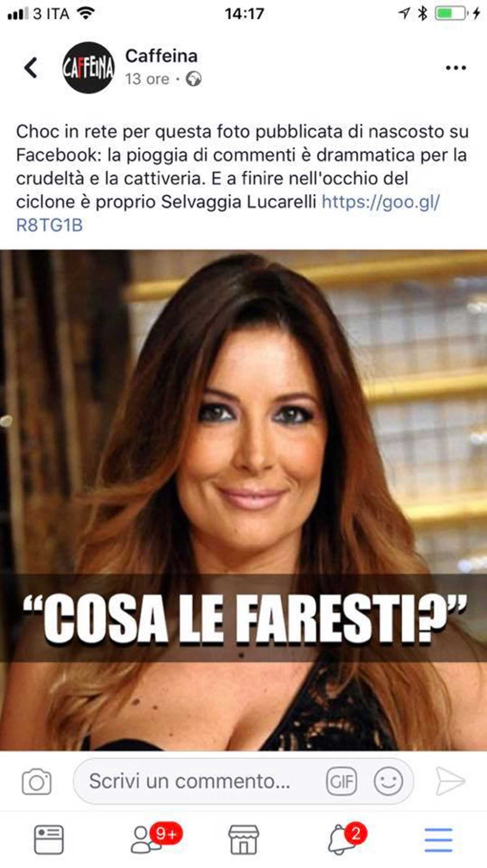The image size is (487, 868).
Task: Open the Marketplace storefront tab
Action: [243, 839]
